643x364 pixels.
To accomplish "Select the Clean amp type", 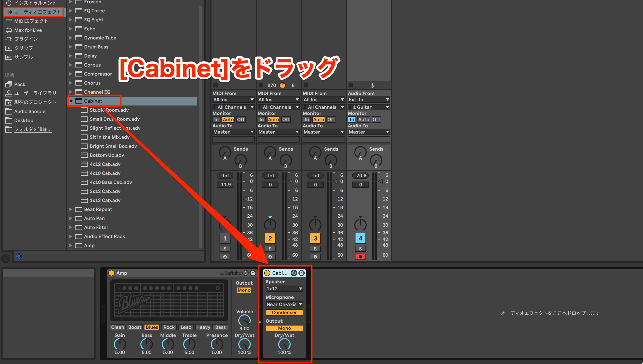I will 117,327.
